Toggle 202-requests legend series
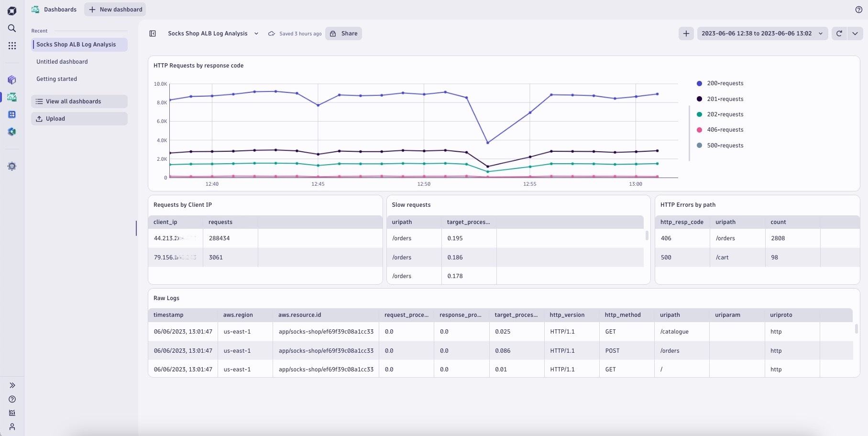The width and height of the screenshot is (868, 436). (720, 114)
